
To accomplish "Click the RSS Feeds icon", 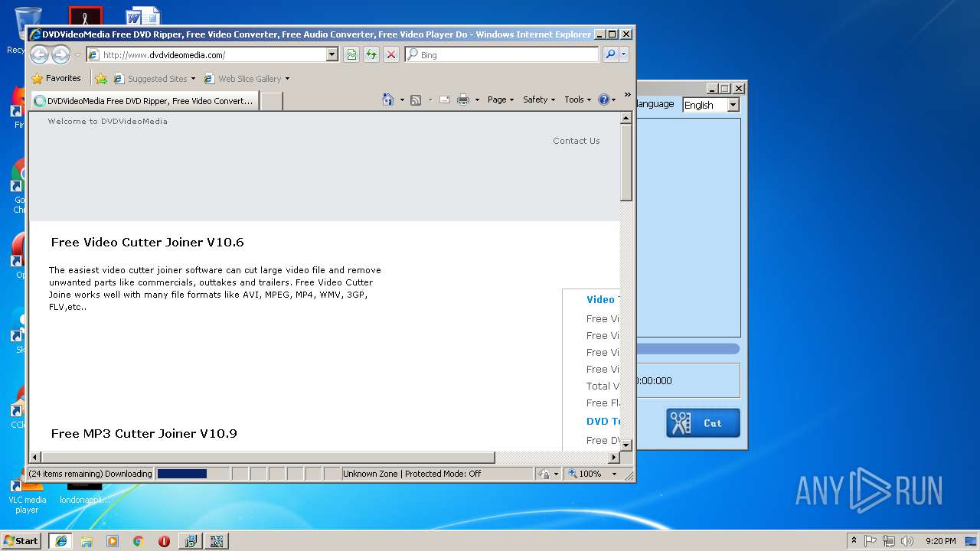I will 416,99.
